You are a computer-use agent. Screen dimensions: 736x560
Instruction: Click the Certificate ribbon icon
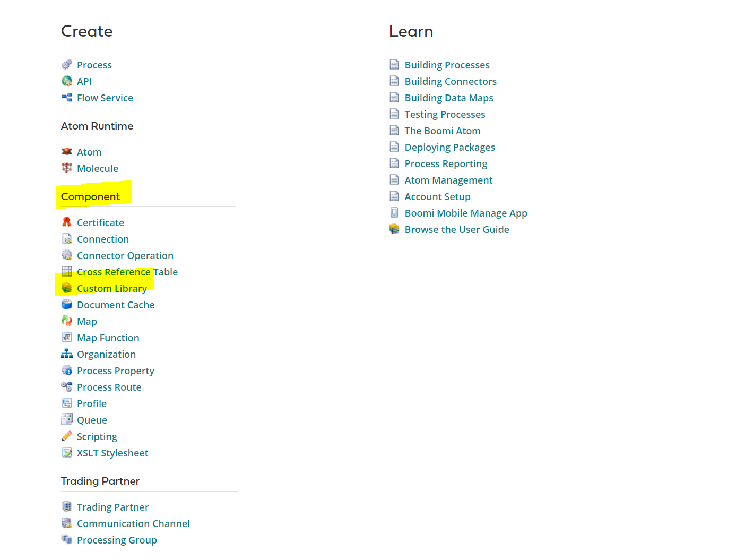point(67,222)
